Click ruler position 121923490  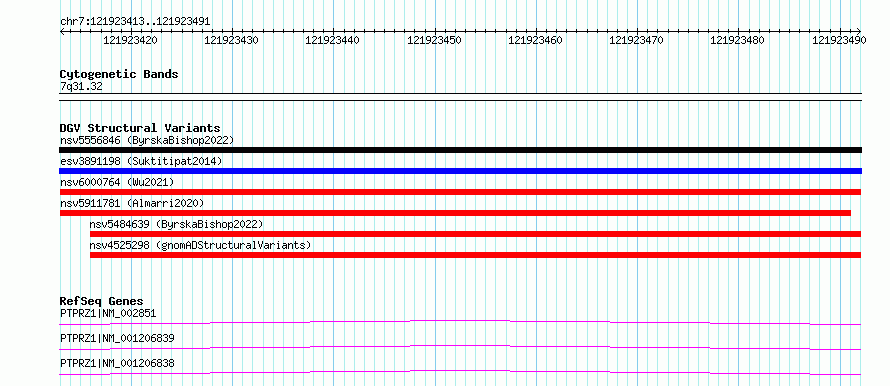[x=839, y=41]
